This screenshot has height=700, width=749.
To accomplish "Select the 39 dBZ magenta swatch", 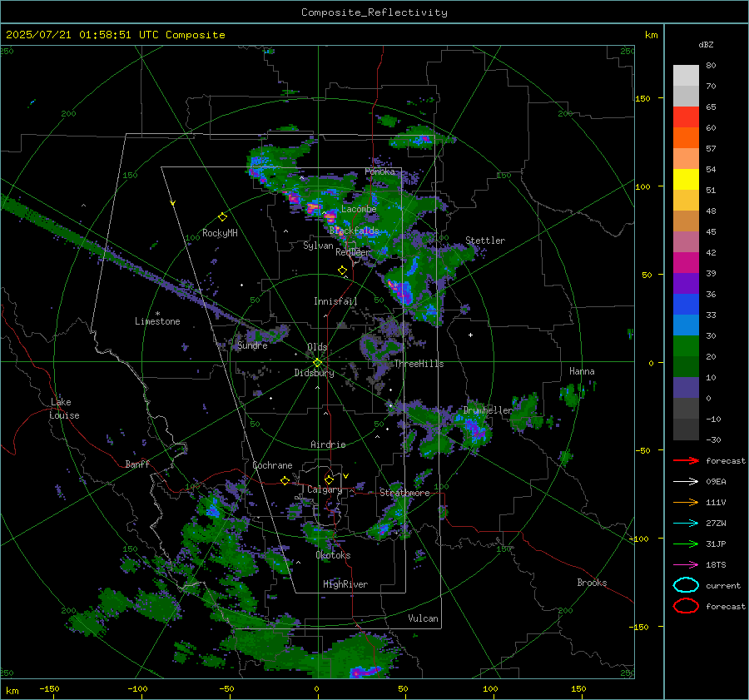I will [x=686, y=263].
